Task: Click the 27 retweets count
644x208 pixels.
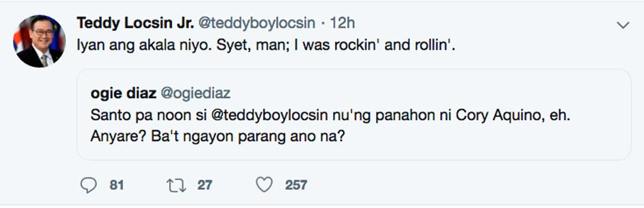Action: pos(204,185)
